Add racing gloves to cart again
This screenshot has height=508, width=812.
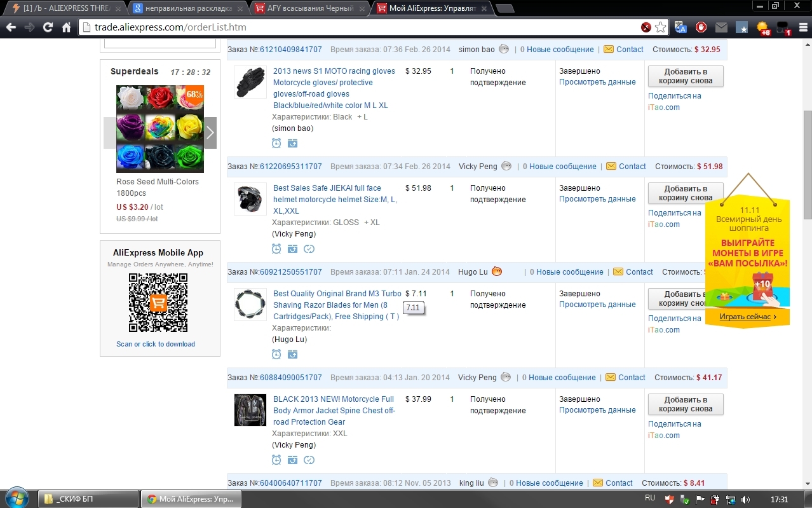tap(686, 76)
